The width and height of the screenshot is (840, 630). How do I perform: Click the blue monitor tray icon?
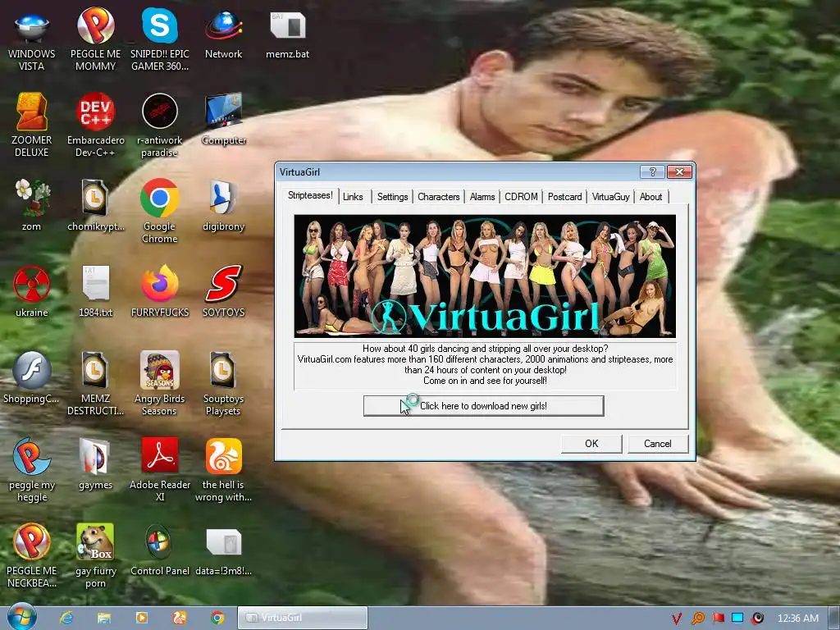coord(737,619)
